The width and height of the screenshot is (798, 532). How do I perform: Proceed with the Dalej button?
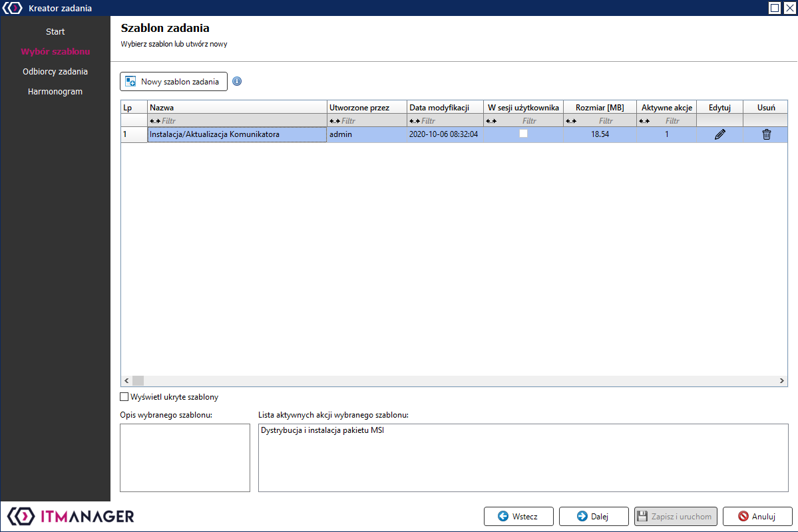click(x=594, y=516)
